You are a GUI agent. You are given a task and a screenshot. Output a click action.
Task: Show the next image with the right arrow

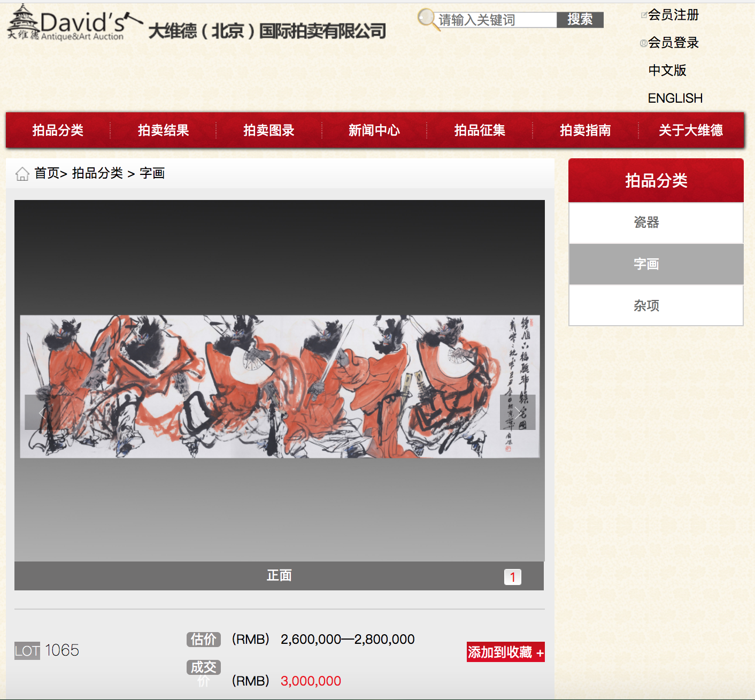click(518, 412)
